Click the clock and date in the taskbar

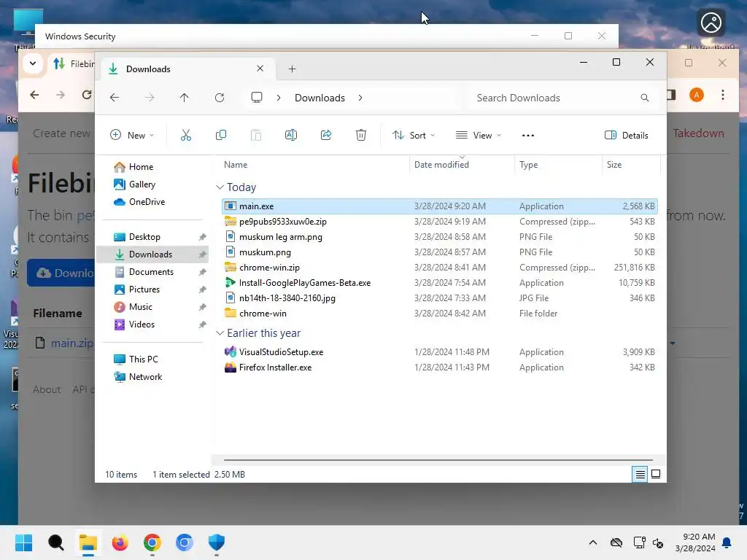pyautogui.click(x=695, y=542)
